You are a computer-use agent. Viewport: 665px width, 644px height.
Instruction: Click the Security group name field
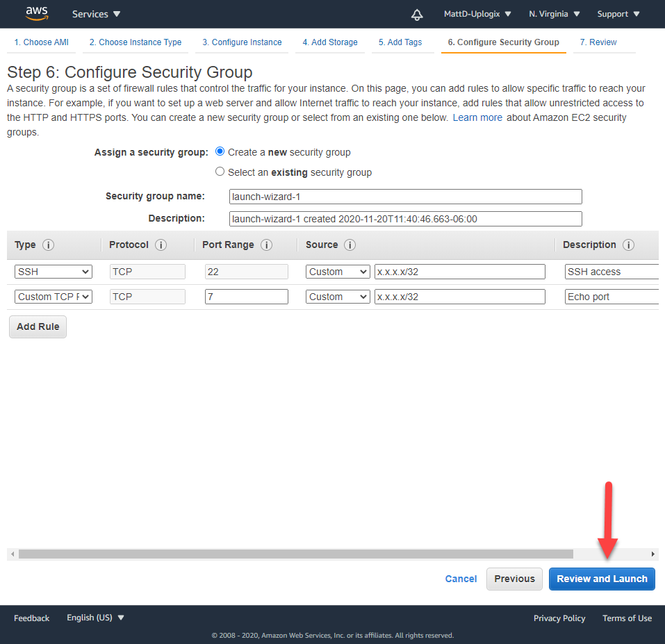[x=405, y=197]
